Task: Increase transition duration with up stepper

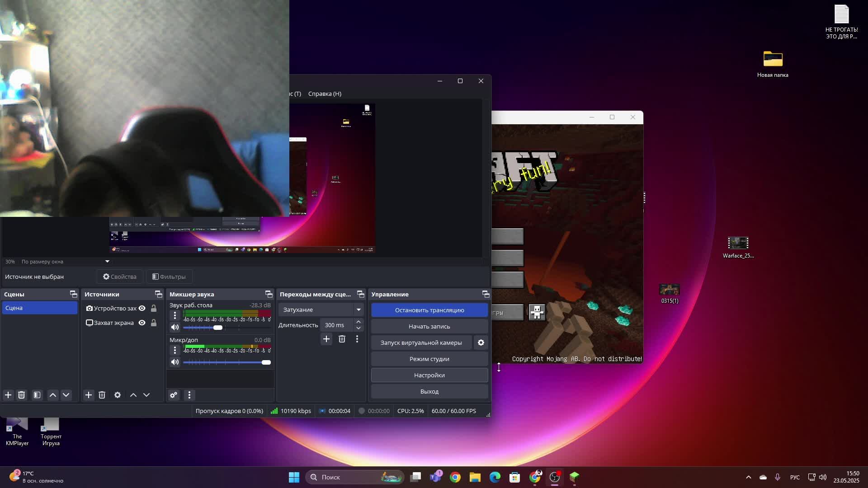Action: [x=359, y=322]
